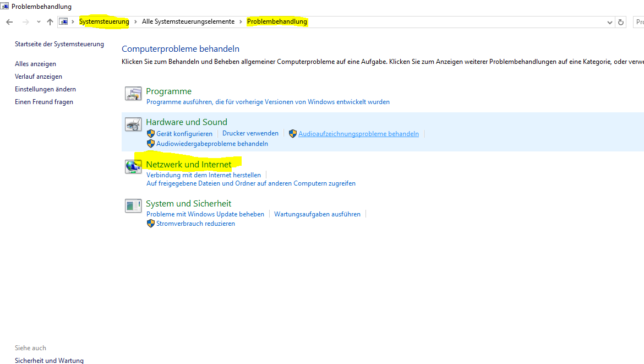The image size is (644, 364).
Task: Click the Back navigation arrow
Action: click(9, 22)
